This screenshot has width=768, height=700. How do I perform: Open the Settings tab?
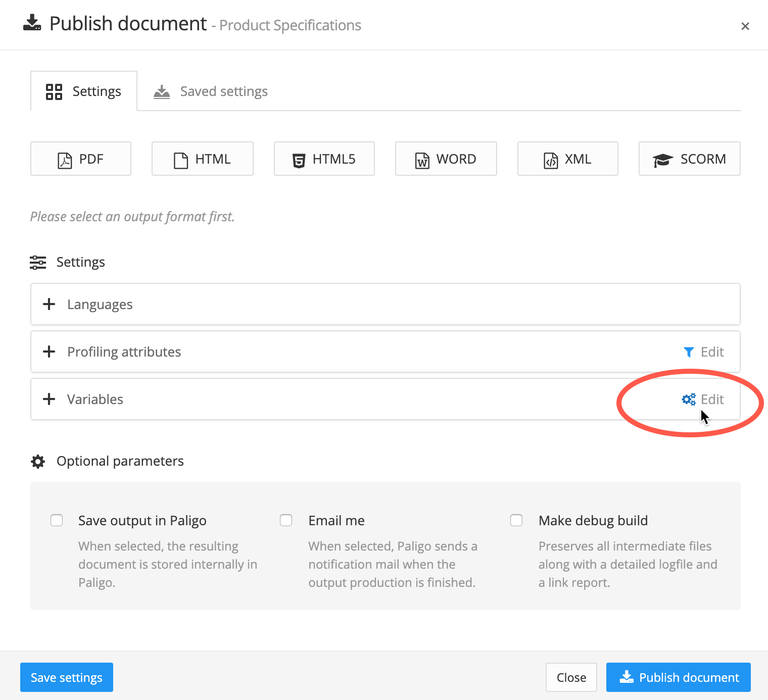tap(84, 91)
